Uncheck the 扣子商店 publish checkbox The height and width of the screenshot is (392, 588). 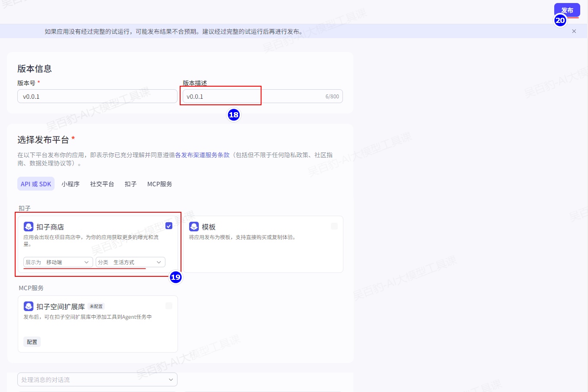tap(169, 226)
